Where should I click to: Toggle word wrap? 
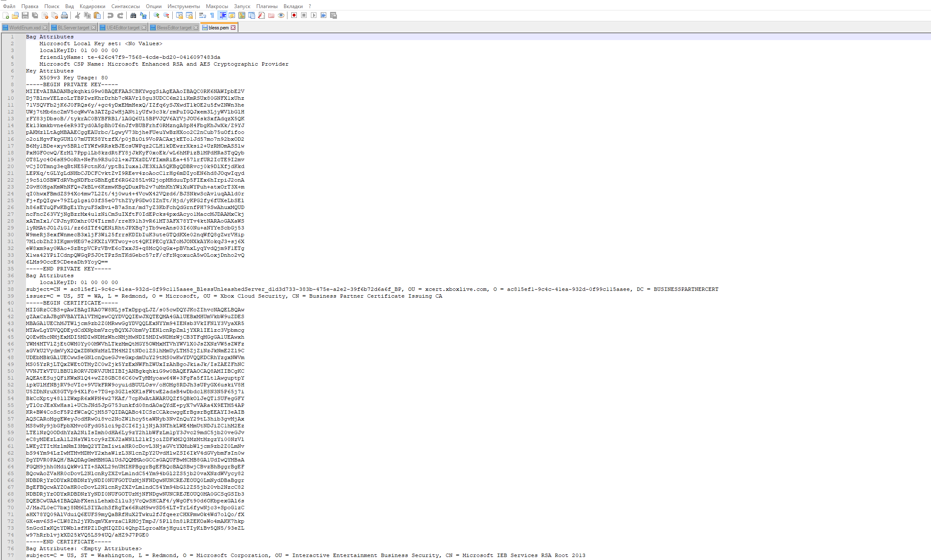point(202,15)
